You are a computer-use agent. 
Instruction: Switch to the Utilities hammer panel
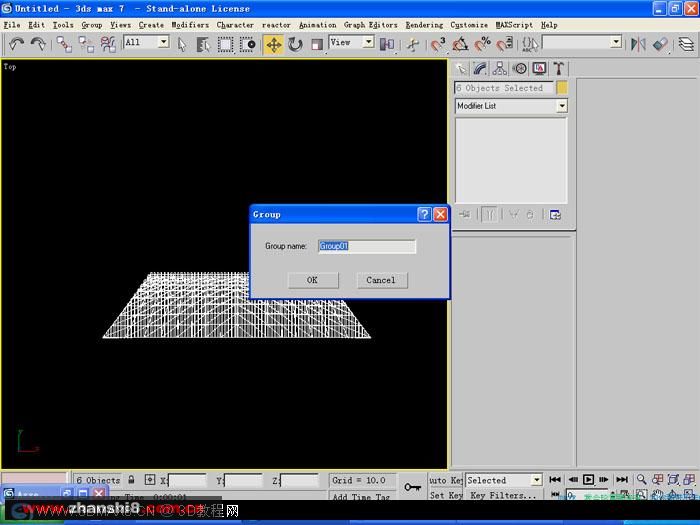click(x=559, y=68)
